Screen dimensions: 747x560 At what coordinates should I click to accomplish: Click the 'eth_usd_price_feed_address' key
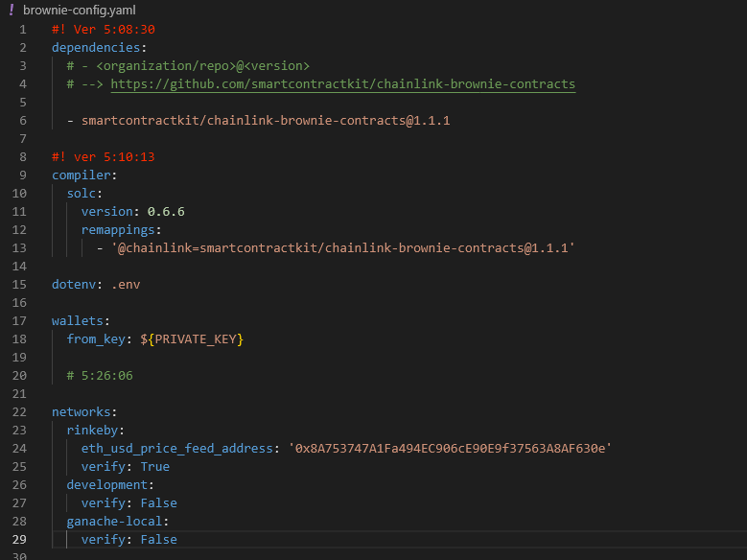pyautogui.click(x=176, y=449)
